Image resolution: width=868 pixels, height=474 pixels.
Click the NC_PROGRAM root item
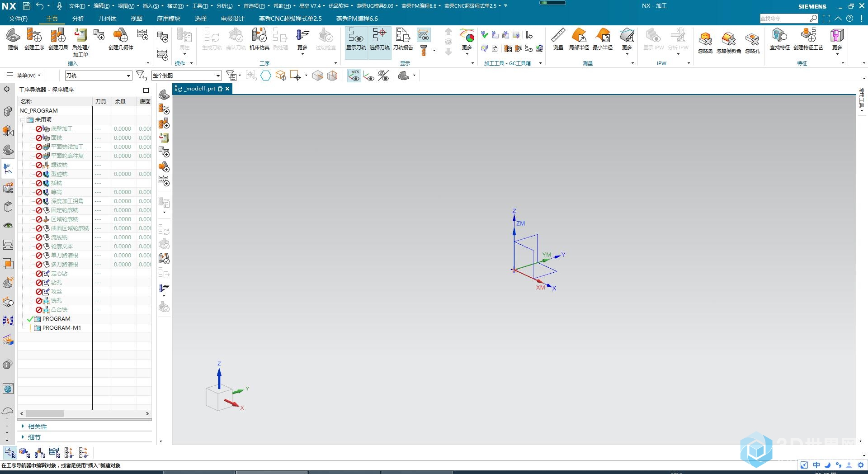38,111
